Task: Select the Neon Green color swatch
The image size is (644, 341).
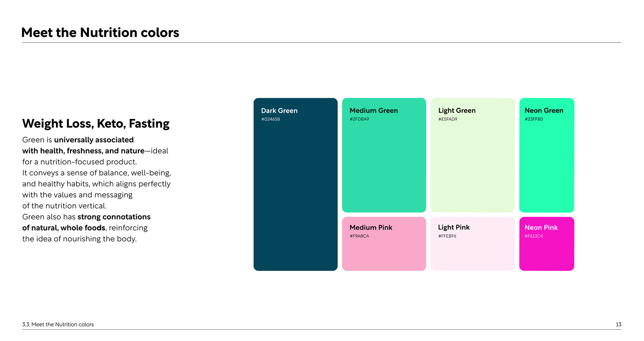Action: point(547,155)
